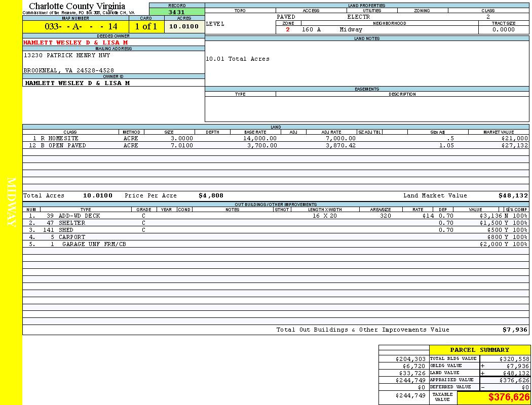Select the yellow map number 033-A-14 field
The image size is (532, 405).
coord(81,26)
